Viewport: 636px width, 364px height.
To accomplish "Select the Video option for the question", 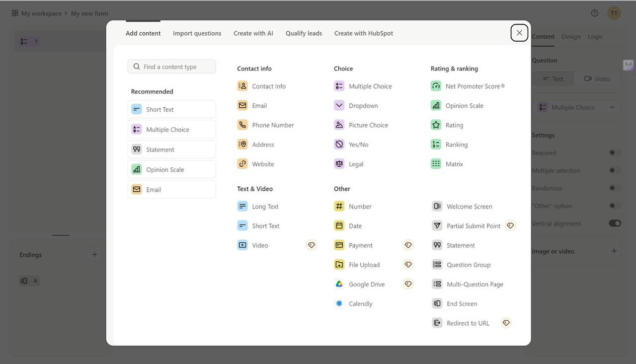I will pyautogui.click(x=598, y=78).
